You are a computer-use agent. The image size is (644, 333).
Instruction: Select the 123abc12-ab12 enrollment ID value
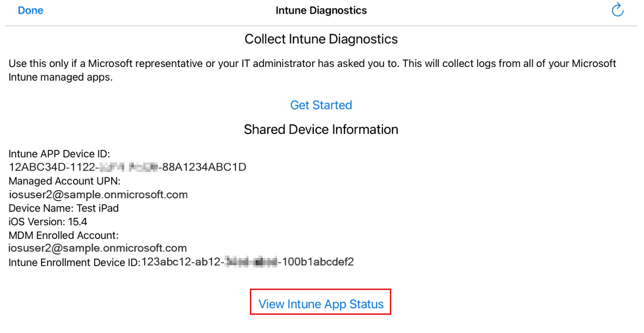247,262
